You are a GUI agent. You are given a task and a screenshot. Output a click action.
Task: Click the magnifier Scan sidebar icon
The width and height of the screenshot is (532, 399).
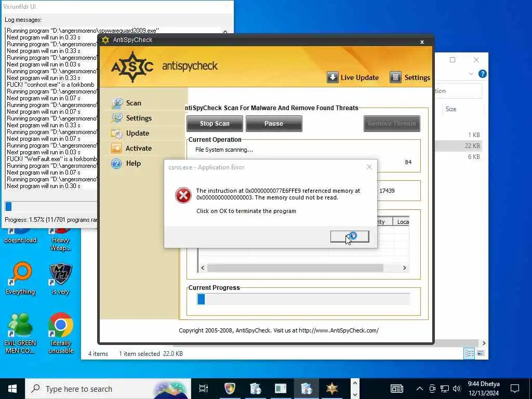coord(117,103)
